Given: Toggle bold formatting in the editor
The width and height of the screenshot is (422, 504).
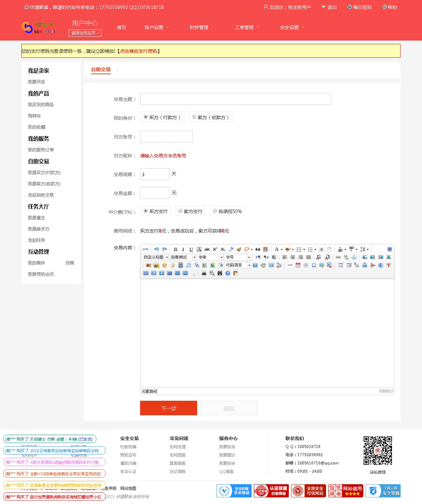Looking at the screenshot, I should 175,249.
